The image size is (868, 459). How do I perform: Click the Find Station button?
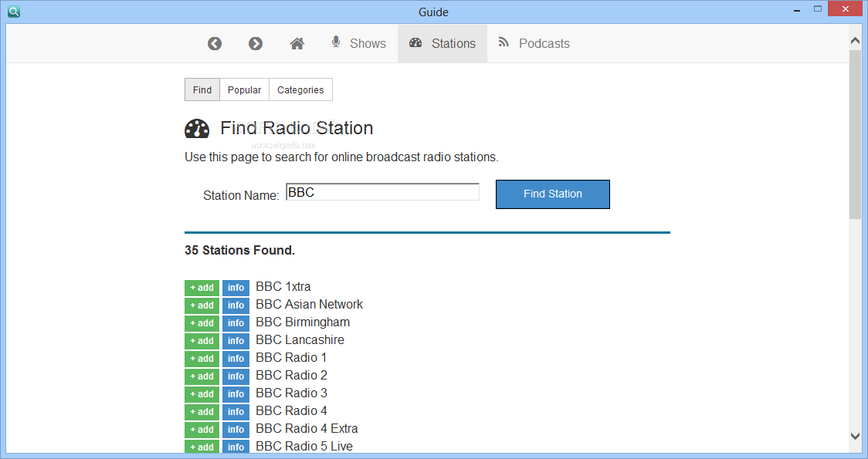[x=552, y=194]
